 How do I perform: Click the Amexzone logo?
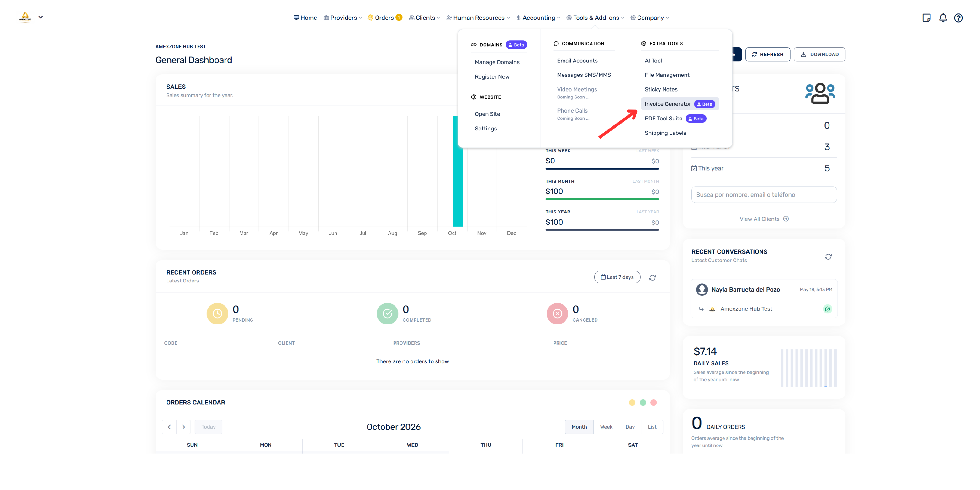point(25,17)
